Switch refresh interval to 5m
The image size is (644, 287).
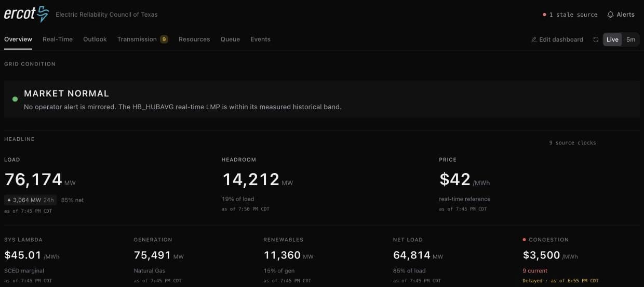point(630,40)
